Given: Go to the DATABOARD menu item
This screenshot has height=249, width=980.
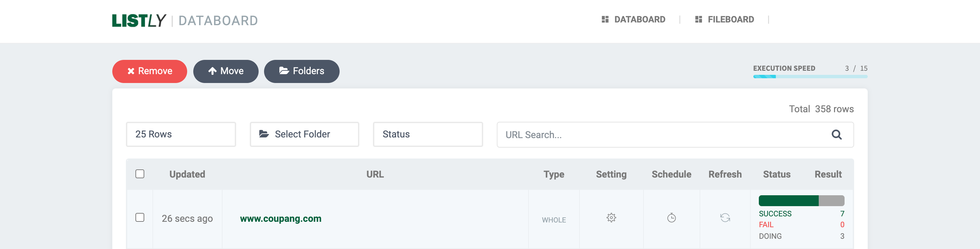Looking at the screenshot, I should (639, 19).
